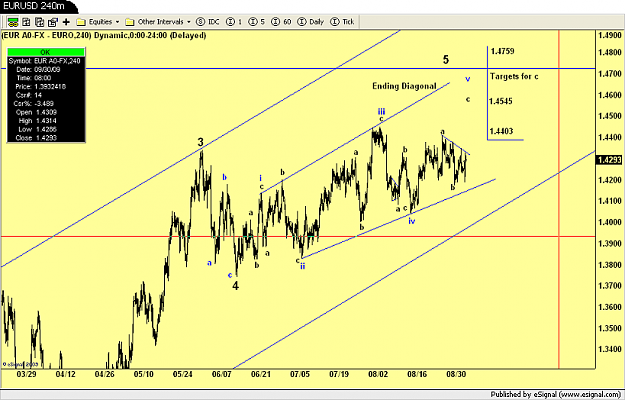
Task: Click blue wave label iv
Action: point(412,220)
